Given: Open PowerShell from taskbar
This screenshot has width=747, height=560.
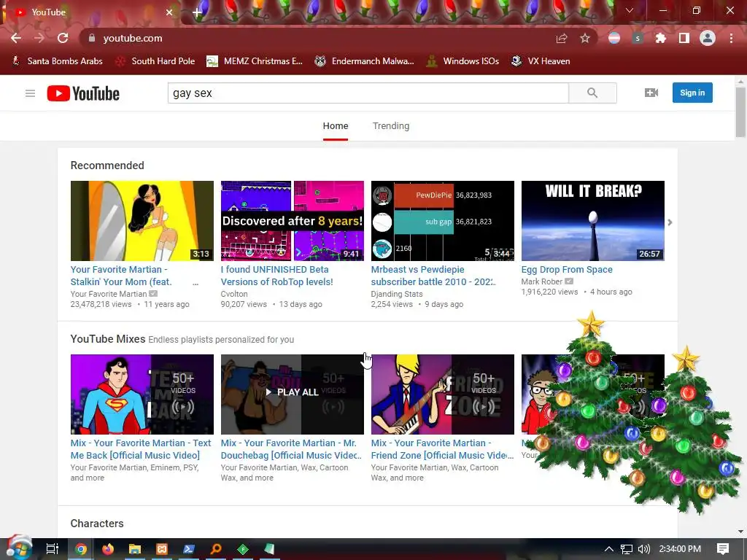Looking at the screenshot, I should pos(189,549).
